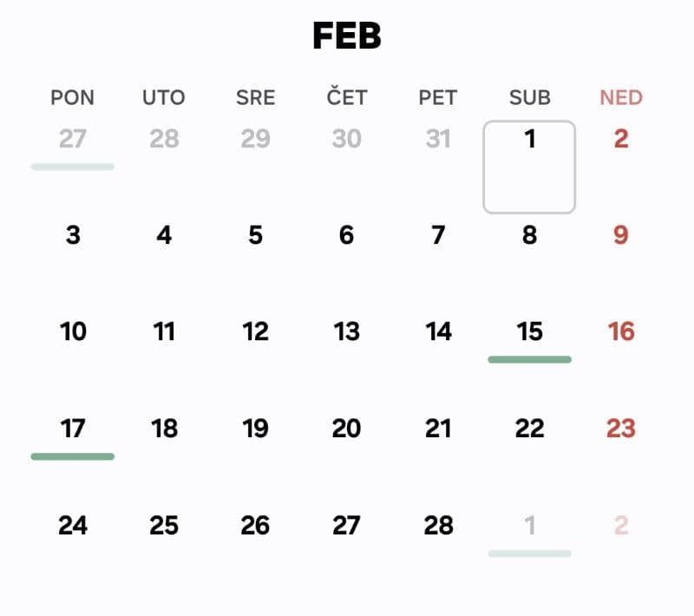Click the grayed-out March 2 date

click(x=620, y=525)
